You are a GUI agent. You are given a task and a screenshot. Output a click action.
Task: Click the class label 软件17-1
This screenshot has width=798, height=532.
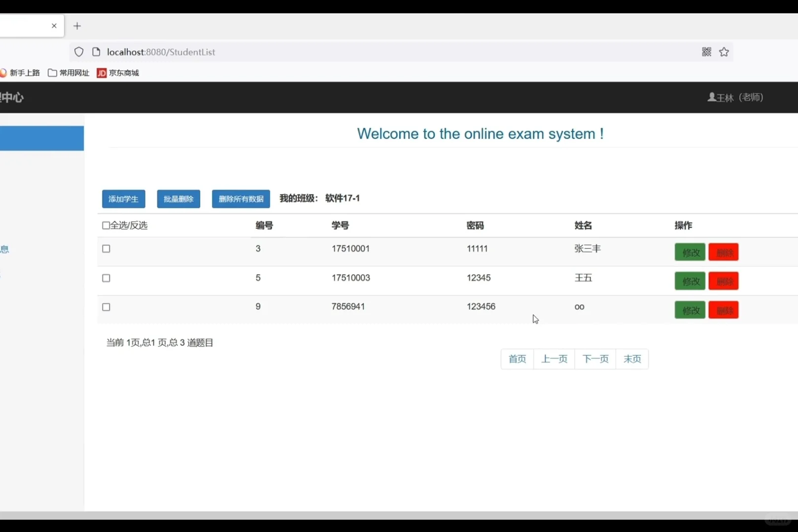tap(343, 198)
